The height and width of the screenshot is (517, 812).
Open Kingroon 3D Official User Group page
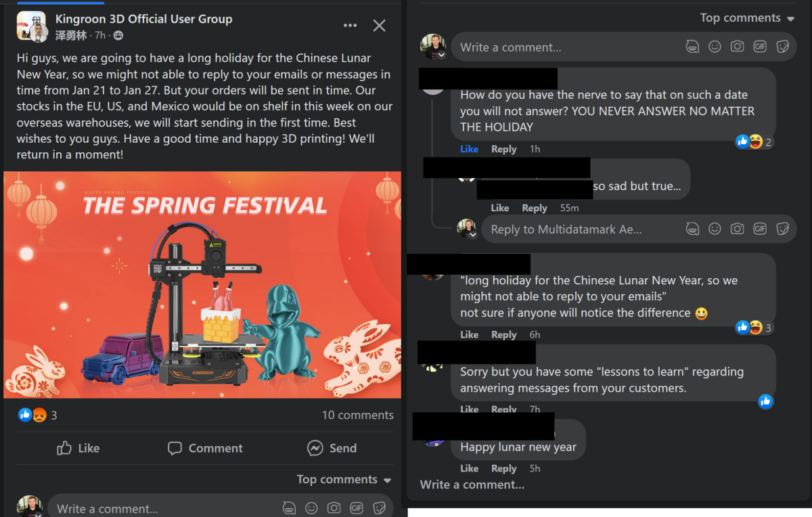point(143,19)
